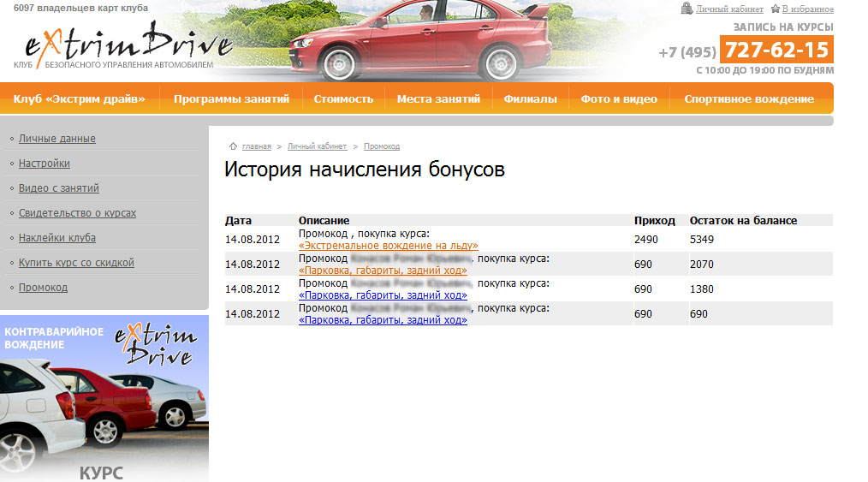Open Личные данные in sidebar
868x482 pixels.
point(57,139)
